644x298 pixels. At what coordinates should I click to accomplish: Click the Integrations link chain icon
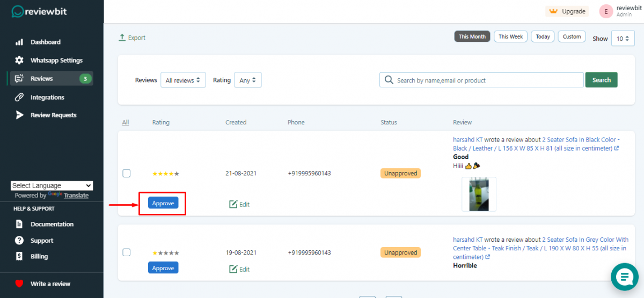click(x=19, y=97)
